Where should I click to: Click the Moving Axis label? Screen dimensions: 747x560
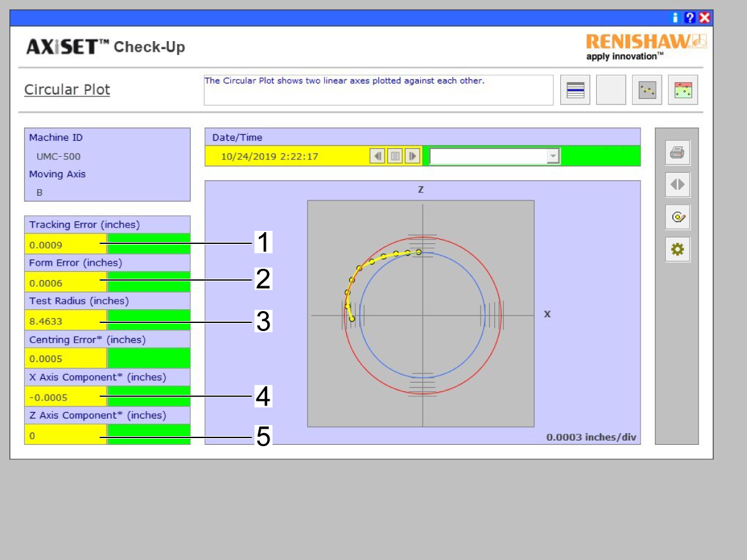pos(57,174)
